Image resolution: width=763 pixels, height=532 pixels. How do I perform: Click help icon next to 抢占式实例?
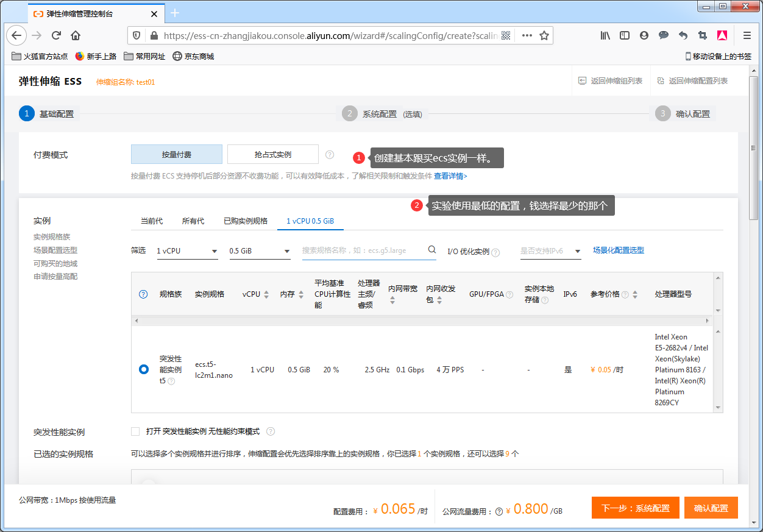[330, 155]
